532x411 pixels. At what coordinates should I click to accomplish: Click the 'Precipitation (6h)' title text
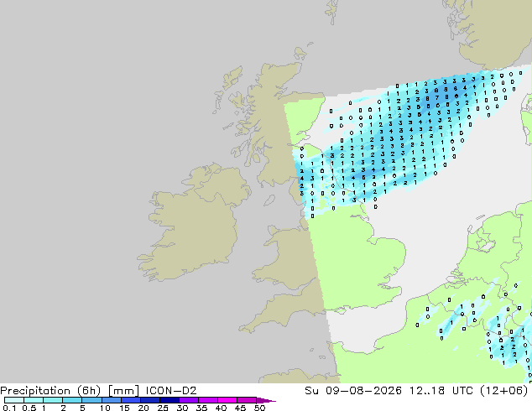click(50, 391)
